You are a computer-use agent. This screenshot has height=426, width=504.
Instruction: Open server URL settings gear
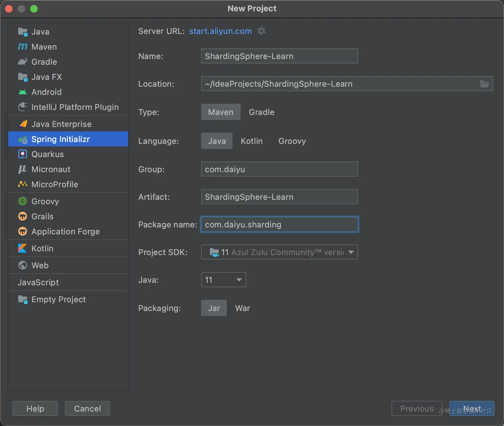coord(262,31)
